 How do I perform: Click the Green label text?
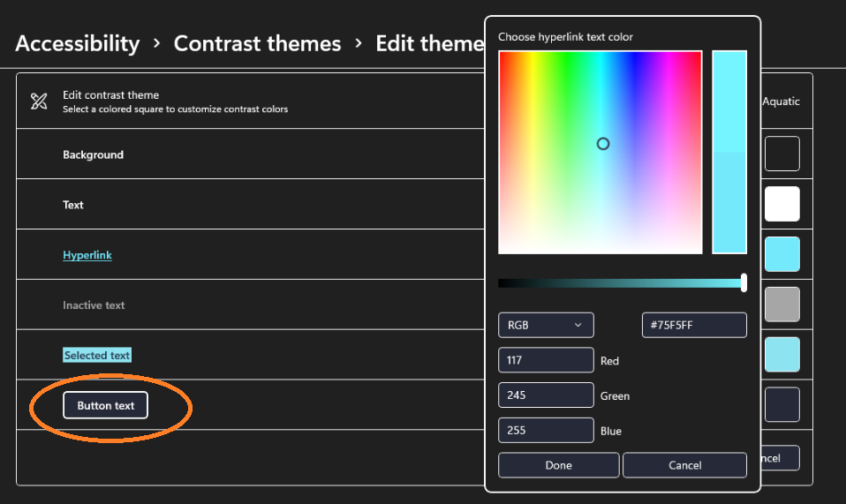point(616,396)
